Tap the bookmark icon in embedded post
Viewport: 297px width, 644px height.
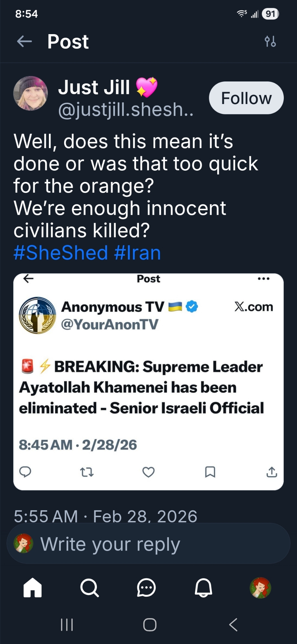pos(210,472)
